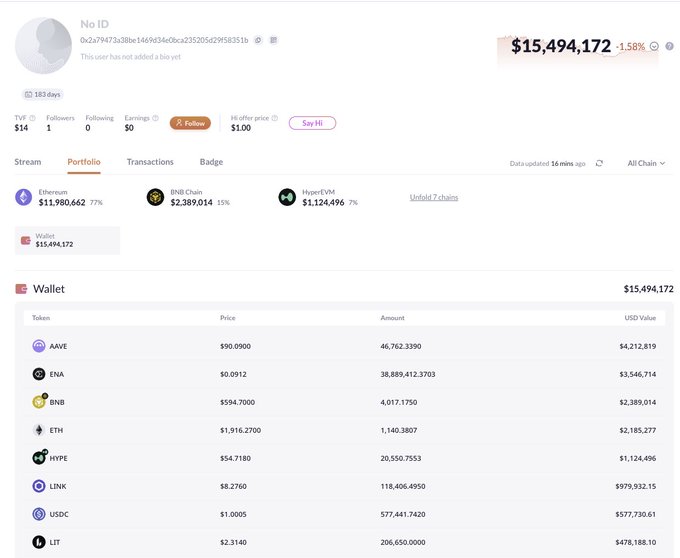This screenshot has height=558, width=680.
Task: Click the LINK token icon
Action: point(39,486)
